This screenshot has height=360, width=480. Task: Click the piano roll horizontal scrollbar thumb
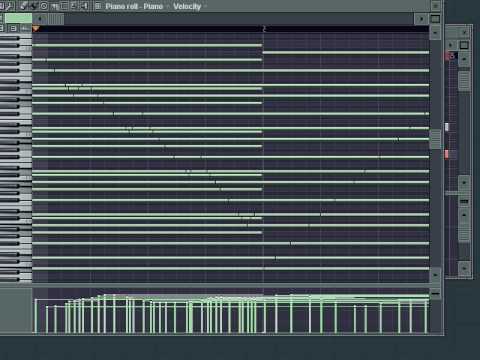[x=55, y=19]
